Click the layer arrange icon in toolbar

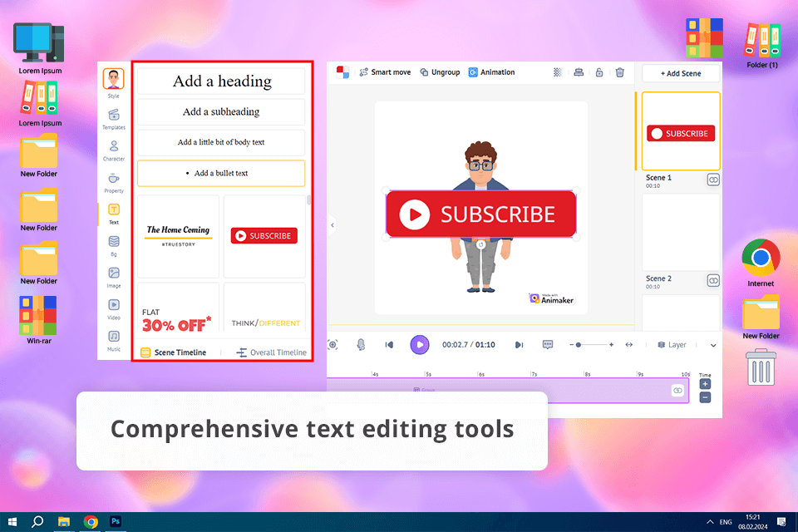pos(579,72)
